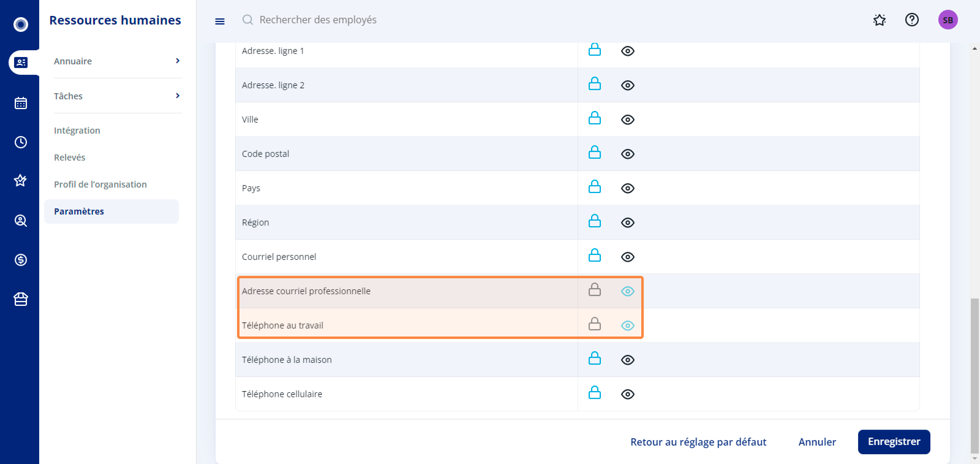Click the lock icon for Adresse. ligne 1
Screen dimensions: 980x464
point(594,49)
